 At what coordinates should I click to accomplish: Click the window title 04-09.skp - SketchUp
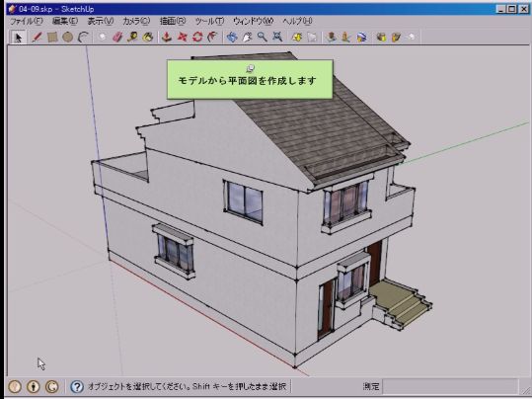tap(56, 9)
